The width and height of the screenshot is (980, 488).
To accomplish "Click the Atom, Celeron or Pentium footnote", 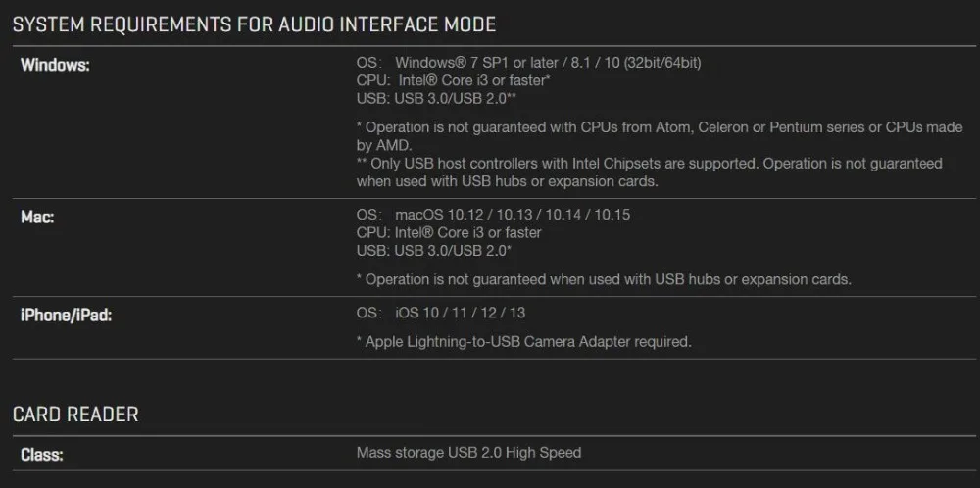I will pyautogui.click(x=660, y=136).
